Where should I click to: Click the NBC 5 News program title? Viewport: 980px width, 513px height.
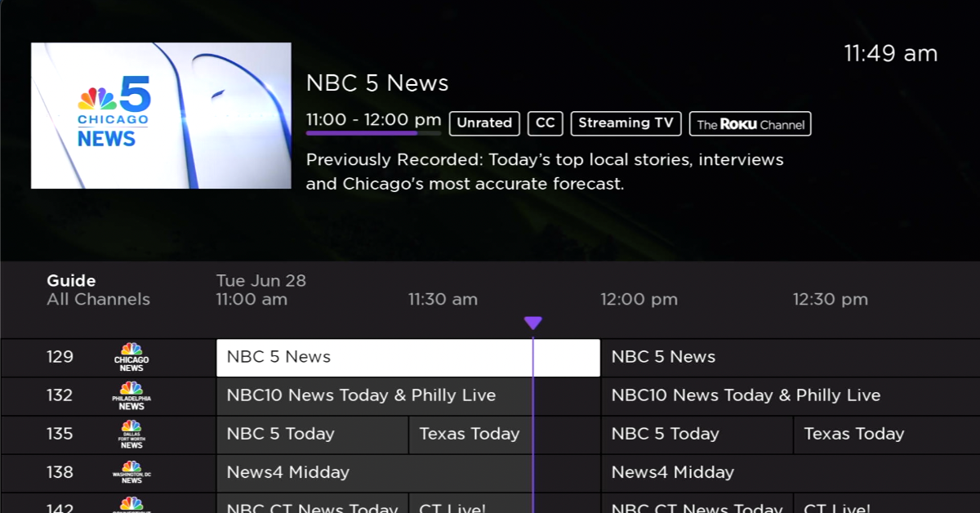click(x=377, y=83)
